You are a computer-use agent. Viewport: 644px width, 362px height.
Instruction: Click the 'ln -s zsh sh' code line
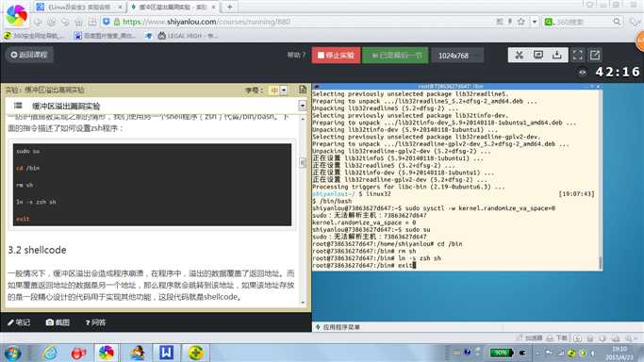coord(36,202)
